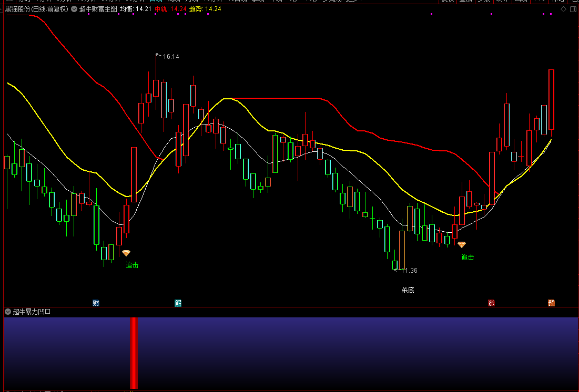Click the first diamond above 追击 on the left
579x392 pixels.
tap(126, 253)
